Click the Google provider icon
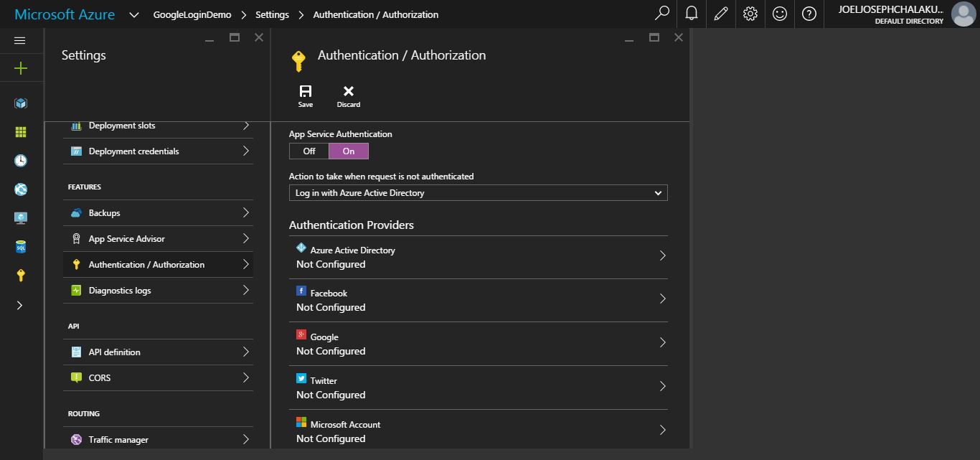Screen dimensions: 980x460 click(301, 334)
